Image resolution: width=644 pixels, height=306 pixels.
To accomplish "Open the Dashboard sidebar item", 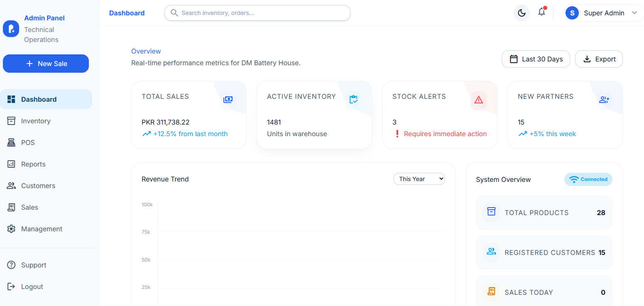I will tap(46, 99).
